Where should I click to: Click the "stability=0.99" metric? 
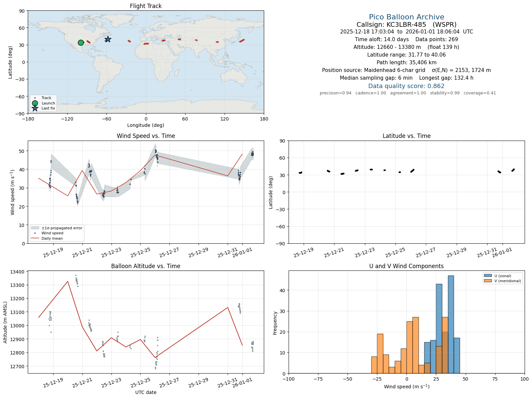click(445, 93)
